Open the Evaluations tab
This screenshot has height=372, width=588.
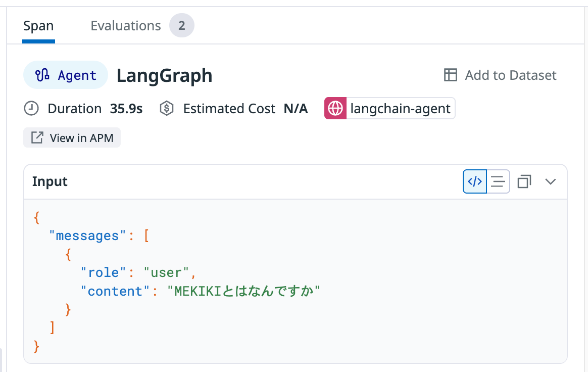click(125, 26)
